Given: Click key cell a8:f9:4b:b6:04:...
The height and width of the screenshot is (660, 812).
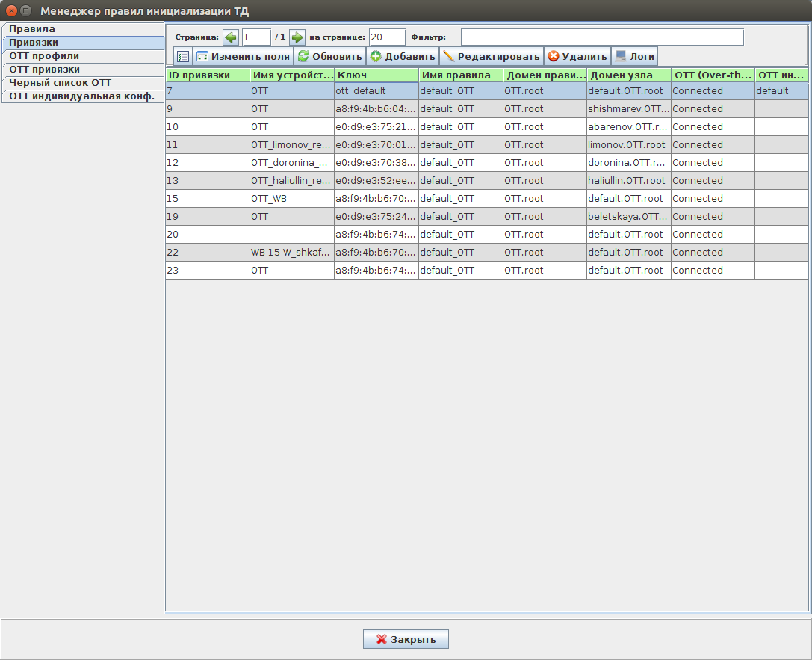Looking at the screenshot, I should tap(376, 109).
